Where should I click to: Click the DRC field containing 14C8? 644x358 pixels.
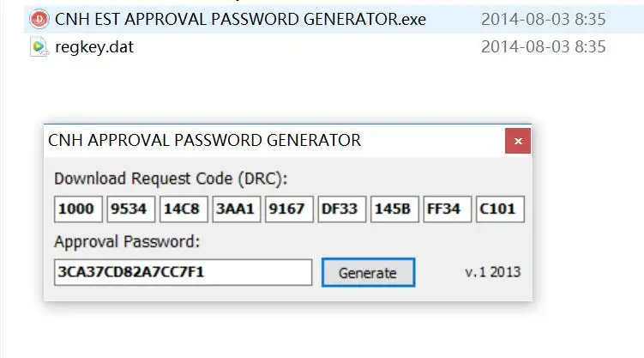click(x=184, y=209)
